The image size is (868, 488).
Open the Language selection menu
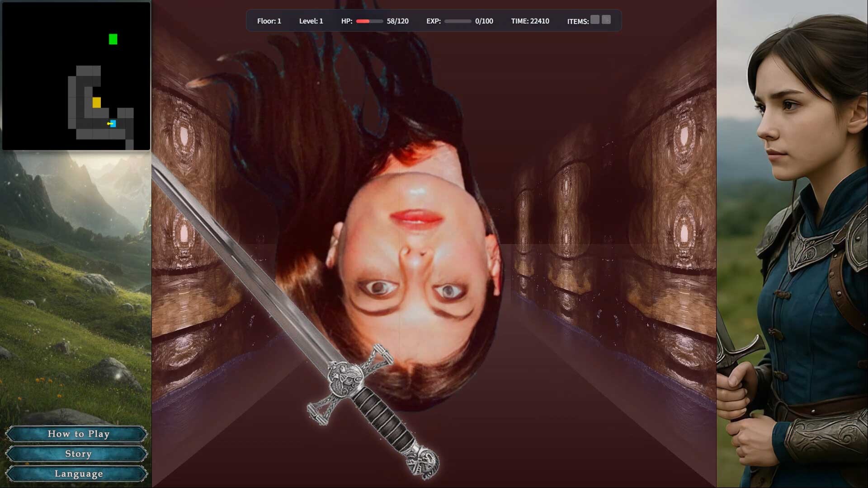click(78, 474)
